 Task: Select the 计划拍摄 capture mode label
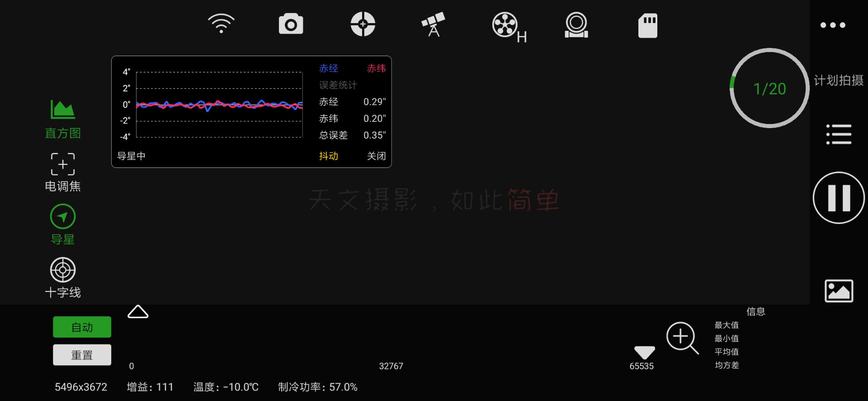coord(839,81)
